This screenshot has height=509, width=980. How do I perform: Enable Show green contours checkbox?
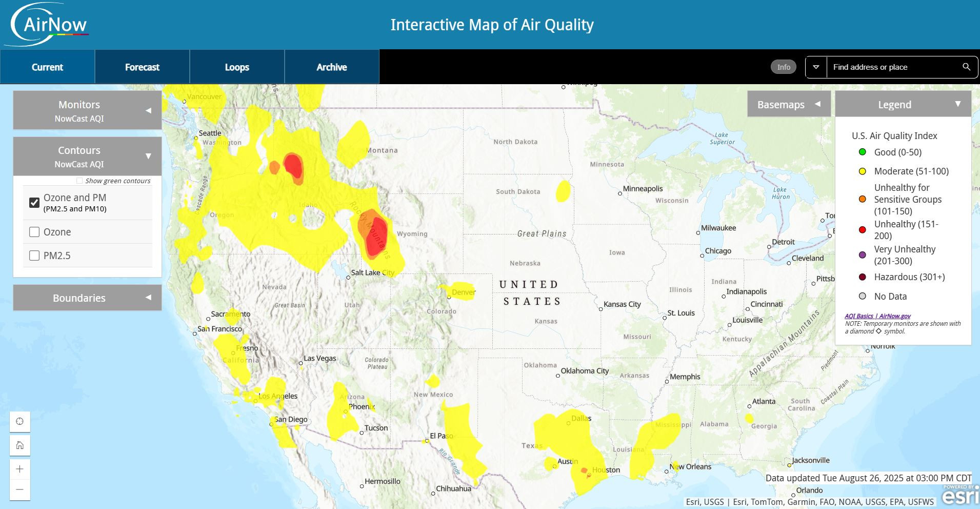(x=79, y=181)
